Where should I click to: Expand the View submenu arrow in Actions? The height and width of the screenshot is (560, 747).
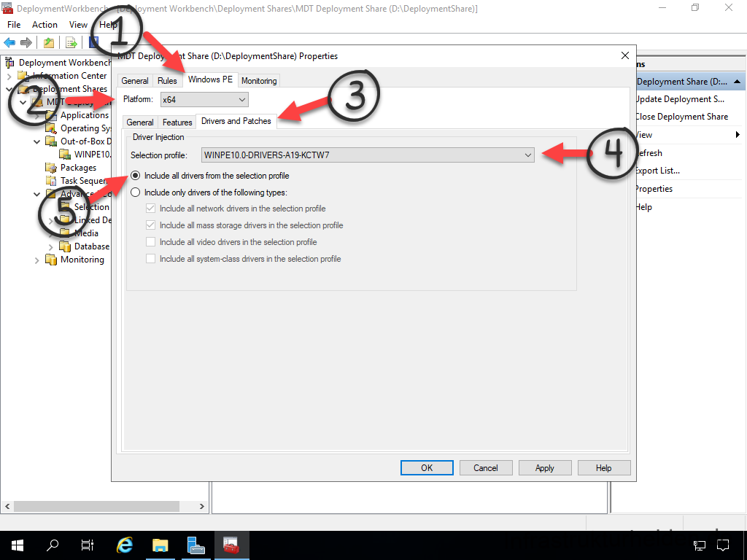coord(738,135)
